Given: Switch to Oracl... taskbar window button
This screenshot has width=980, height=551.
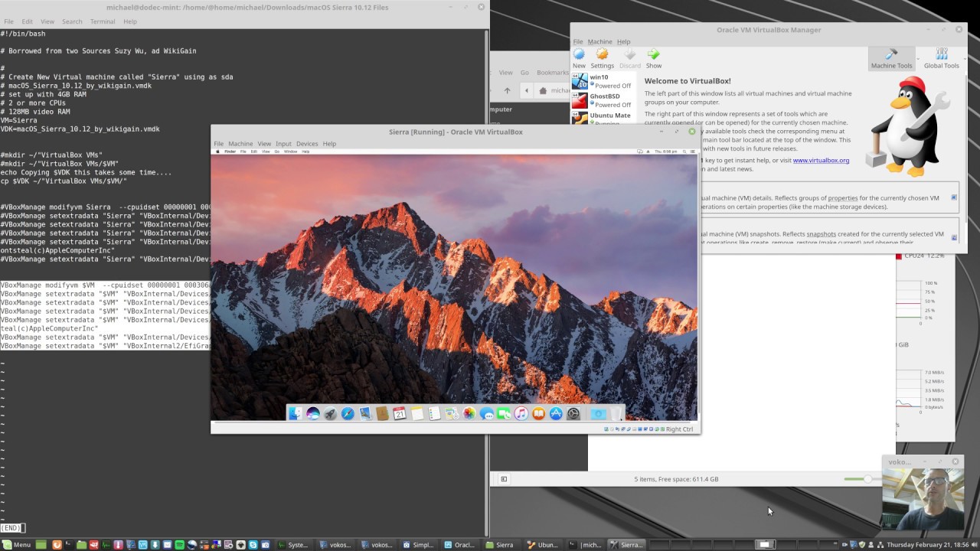Looking at the screenshot, I should click(460, 545).
